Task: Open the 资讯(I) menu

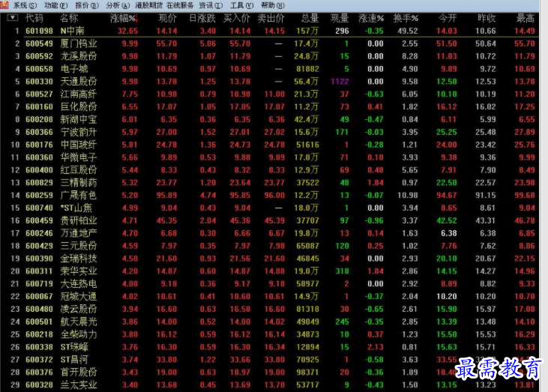Action: (211, 5)
